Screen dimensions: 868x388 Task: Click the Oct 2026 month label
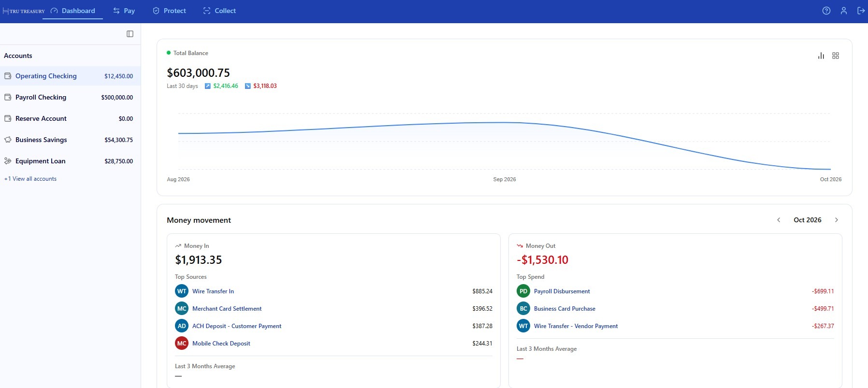click(x=808, y=220)
